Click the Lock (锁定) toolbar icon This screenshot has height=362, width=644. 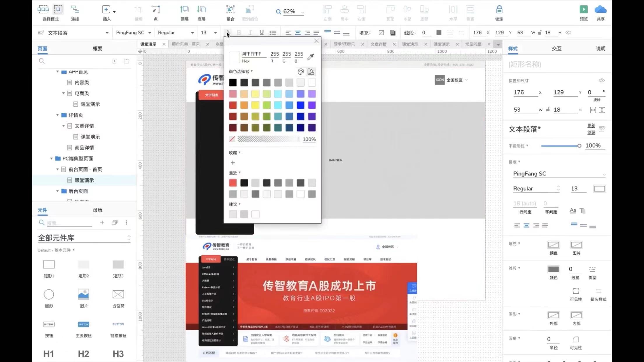tap(499, 10)
